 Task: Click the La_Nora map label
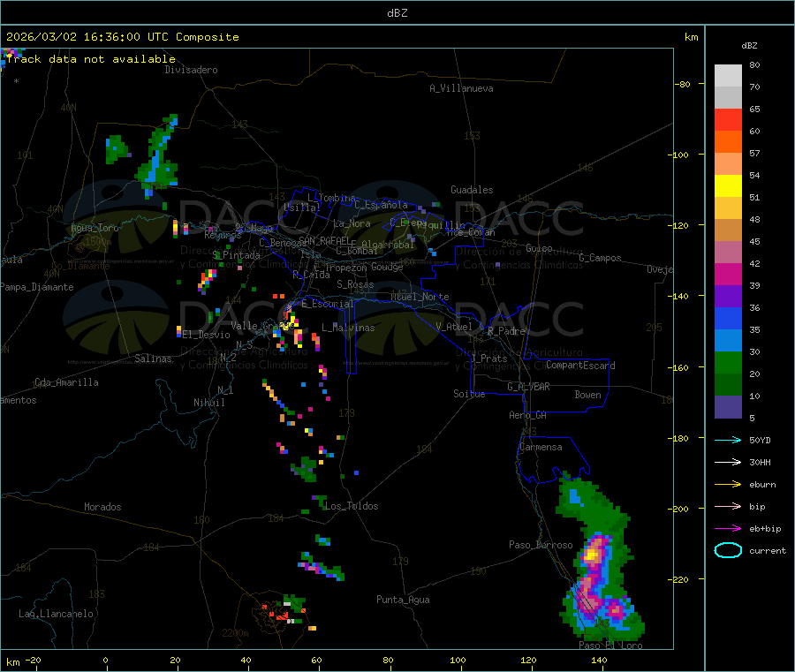352,223
